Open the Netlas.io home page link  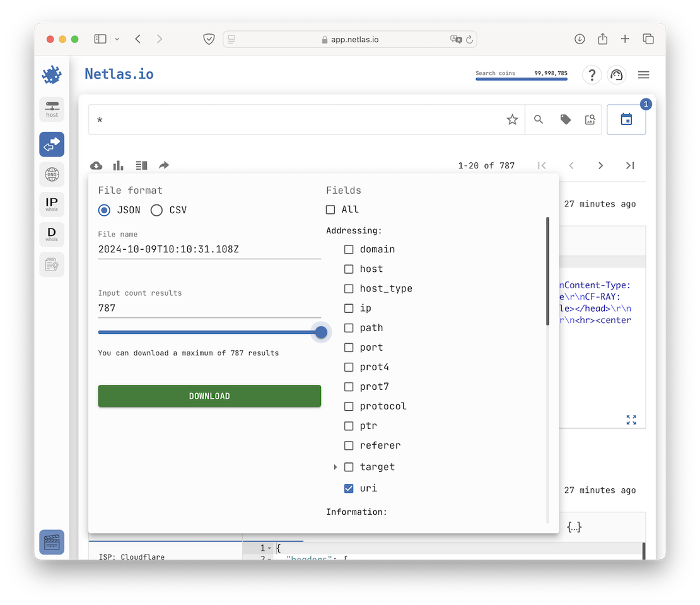coord(119,74)
